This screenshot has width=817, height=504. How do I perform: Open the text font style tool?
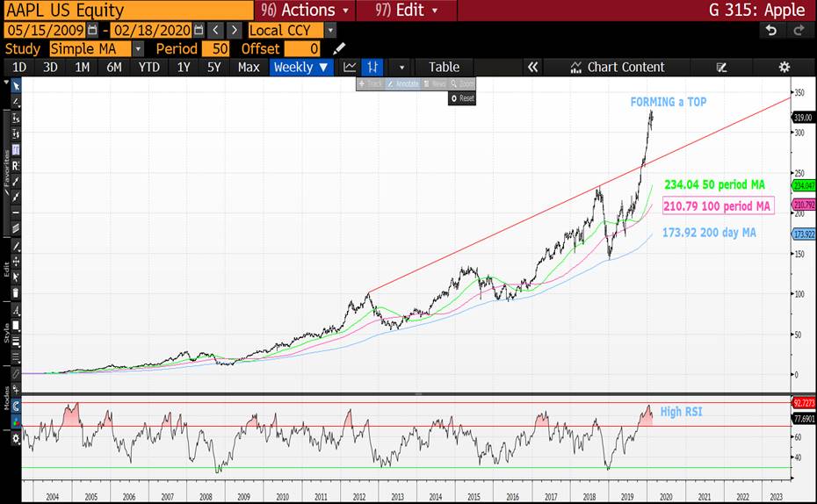click(16, 311)
